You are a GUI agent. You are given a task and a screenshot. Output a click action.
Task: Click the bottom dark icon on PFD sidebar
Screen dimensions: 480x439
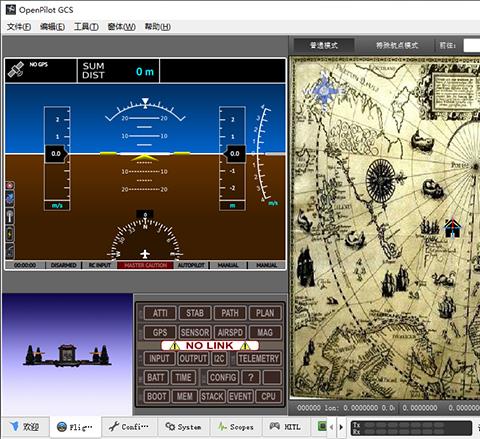click(x=10, y=251)
